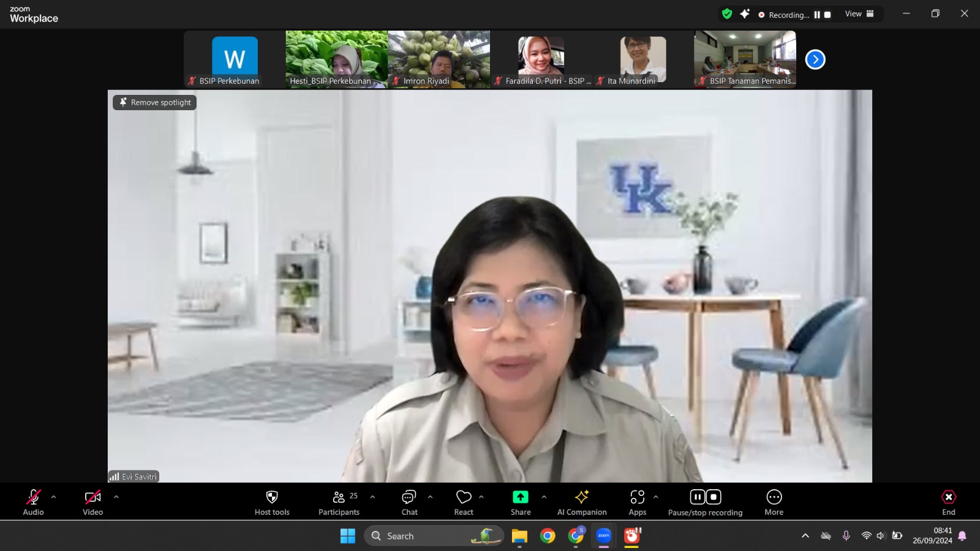Open battery tray icon
This screenshot has height=551, width=980.
(897, 536)
